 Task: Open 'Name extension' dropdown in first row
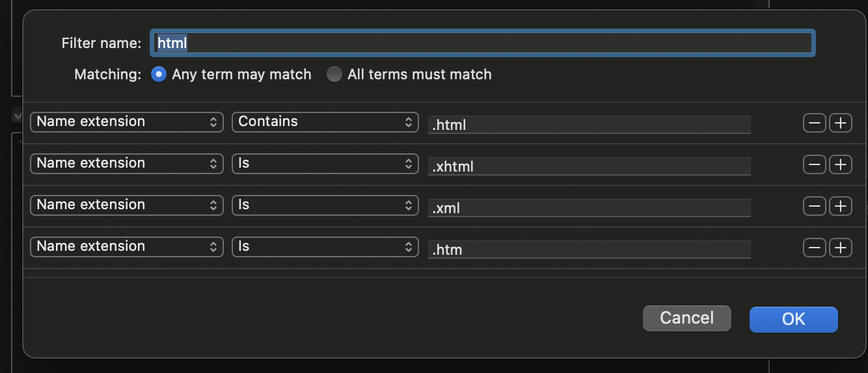pyautogui.click(x=126, y=122)
